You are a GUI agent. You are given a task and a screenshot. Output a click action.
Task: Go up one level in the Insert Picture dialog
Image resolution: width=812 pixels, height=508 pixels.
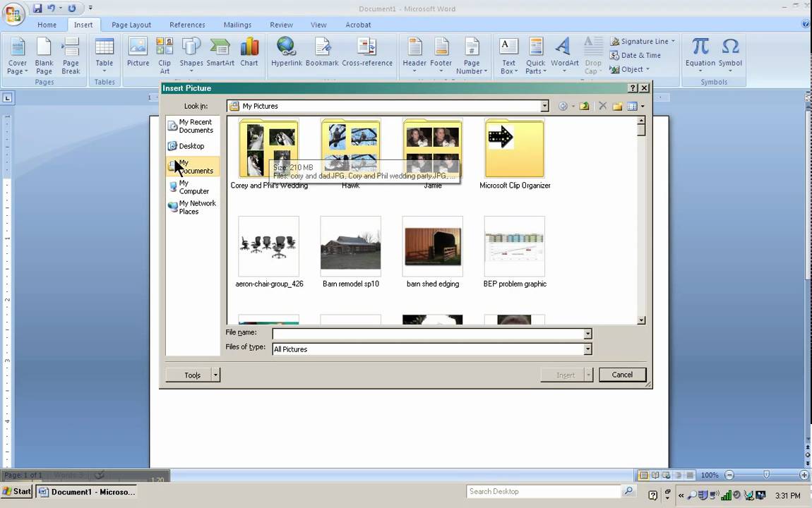tap(584, 106)
